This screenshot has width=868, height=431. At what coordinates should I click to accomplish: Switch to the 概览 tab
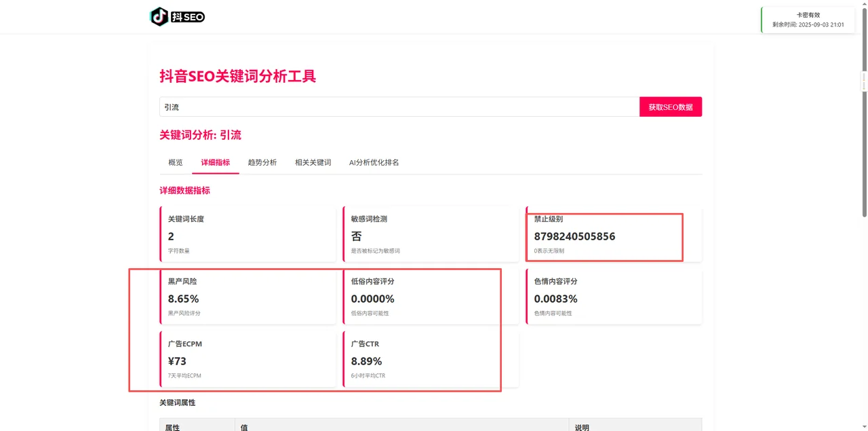coord(176,162)
